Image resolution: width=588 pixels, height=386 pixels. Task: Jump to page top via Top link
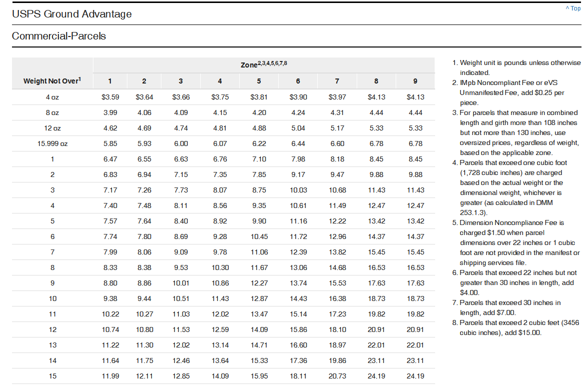(573, 8)
